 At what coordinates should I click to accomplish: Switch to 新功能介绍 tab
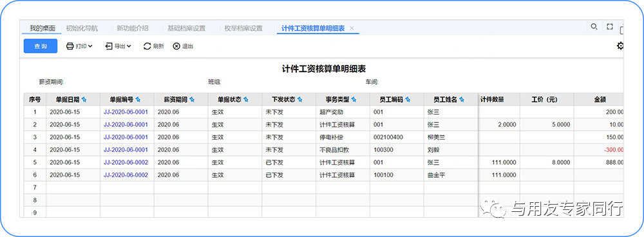click(132, 28)
